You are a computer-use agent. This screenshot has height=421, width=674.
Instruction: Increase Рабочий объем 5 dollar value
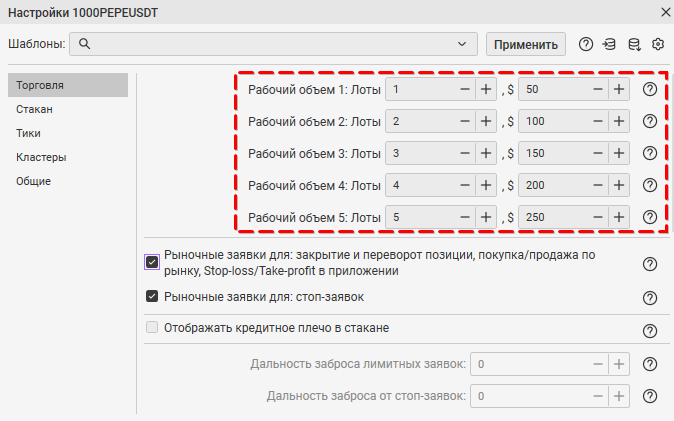point(619,218)
